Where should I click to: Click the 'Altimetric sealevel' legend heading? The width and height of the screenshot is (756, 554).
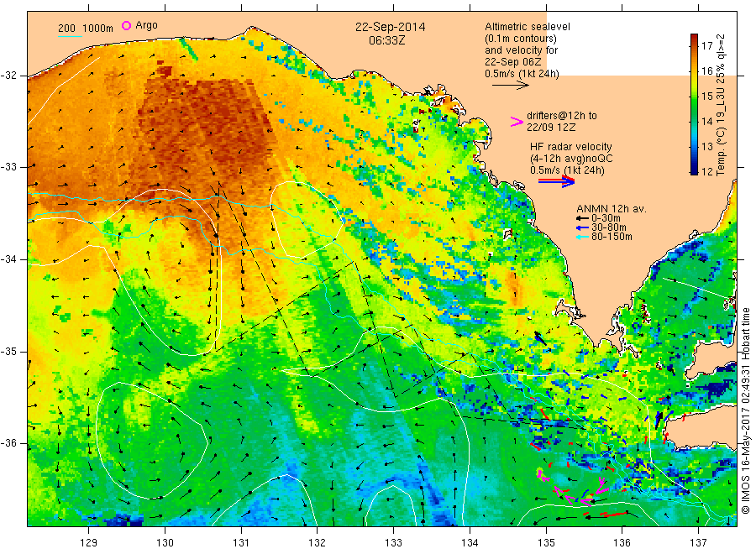click(x=528, y=27)
